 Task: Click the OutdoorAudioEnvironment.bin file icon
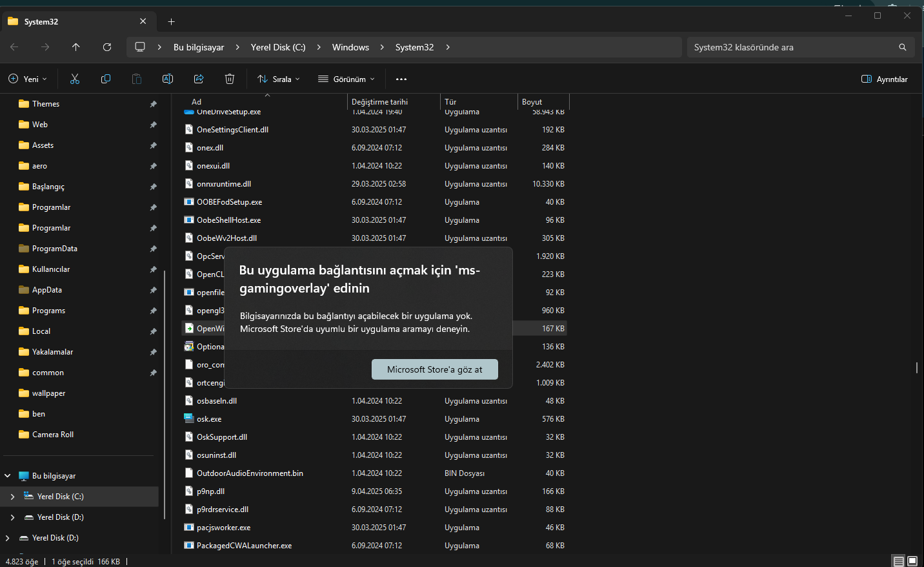189,473
